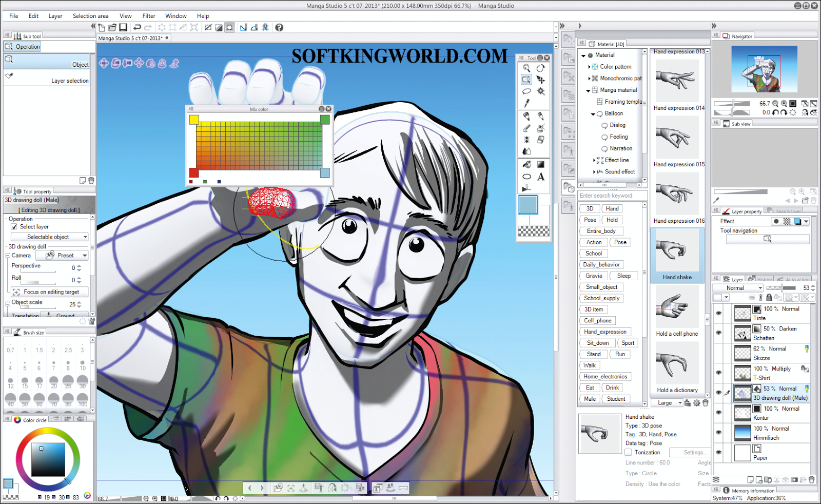Viewport: 821px width, 504px height.
Task: Toggle visibility of the Tinte layer
Action: click(718, 313)
